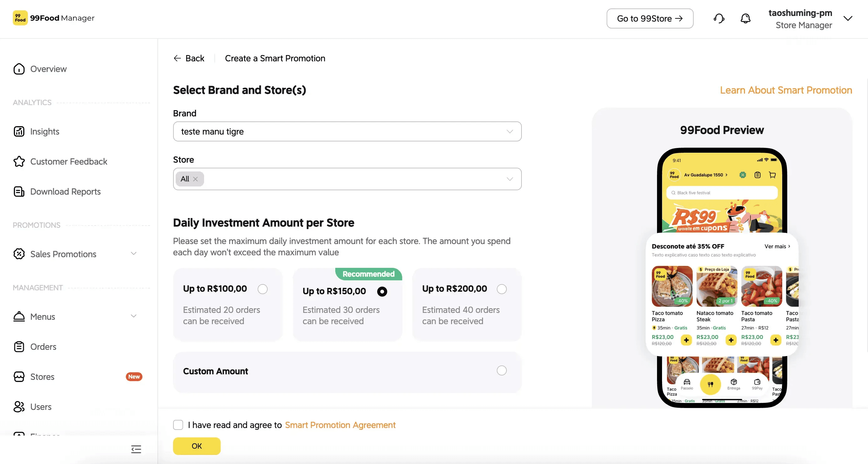Open the taoshuming-pm account dropdown
The image size is (868, 464).
pos(848,18)
